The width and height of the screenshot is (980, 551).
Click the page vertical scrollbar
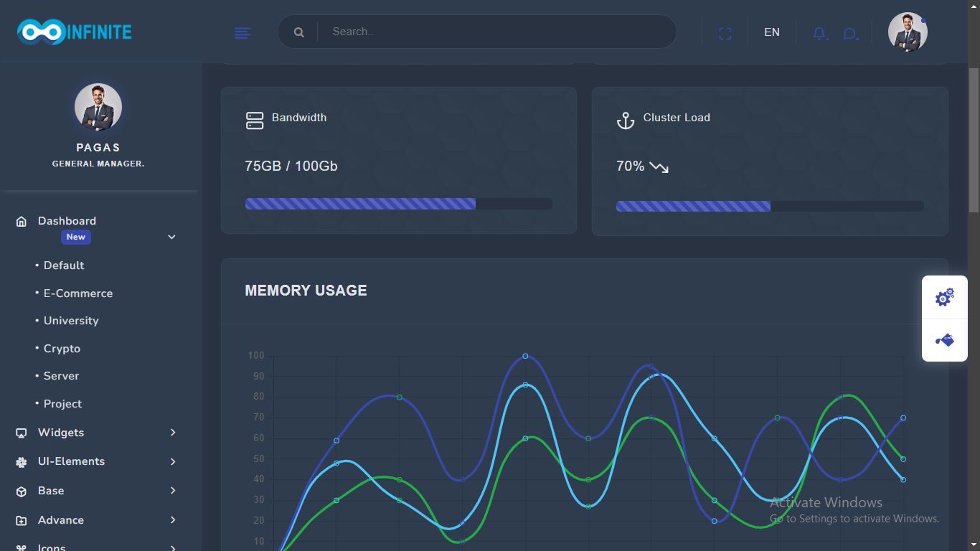pos(974,140)
